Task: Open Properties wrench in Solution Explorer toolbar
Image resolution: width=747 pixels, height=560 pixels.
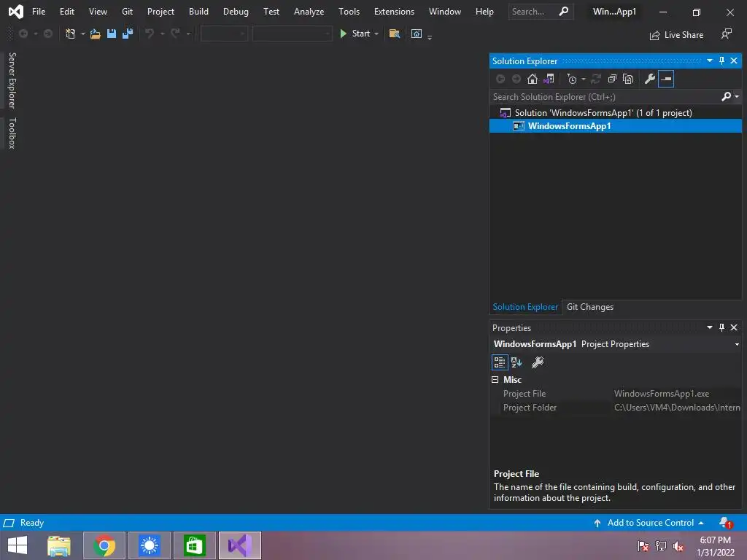Action: pyautogui.click(x=650, y=79)
